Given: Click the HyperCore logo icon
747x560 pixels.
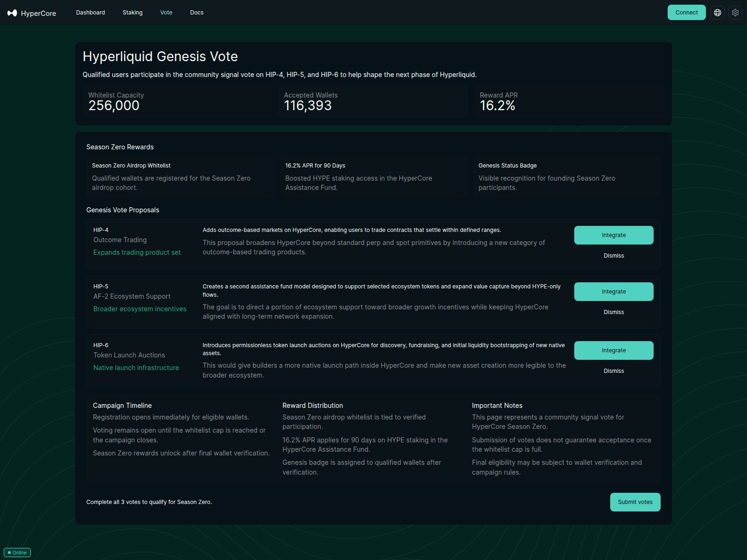Looking at the screenshot, I should (x=13, y=13).
